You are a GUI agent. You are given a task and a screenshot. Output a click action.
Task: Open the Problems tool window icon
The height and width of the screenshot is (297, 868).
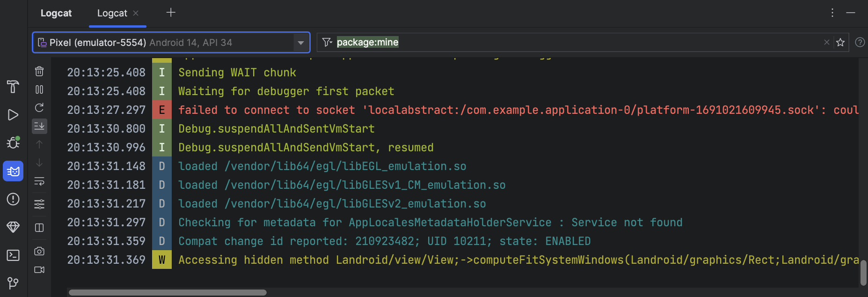(13, 199)
